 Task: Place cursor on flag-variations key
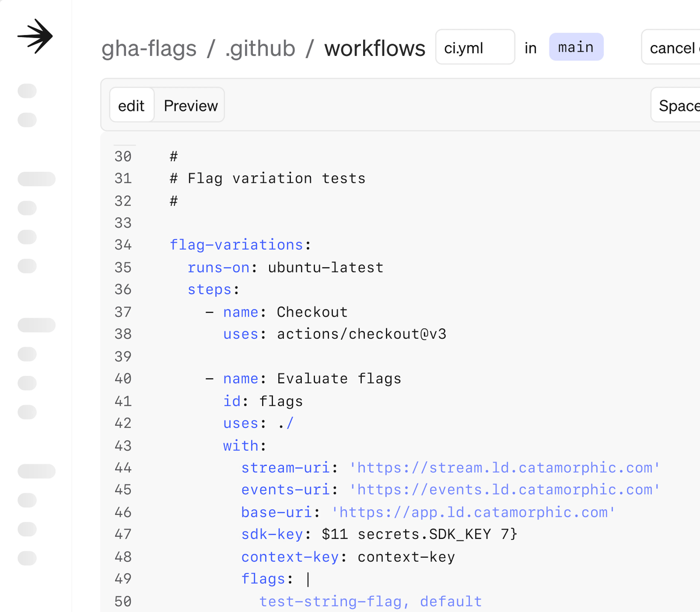click(x=236, y=245)
